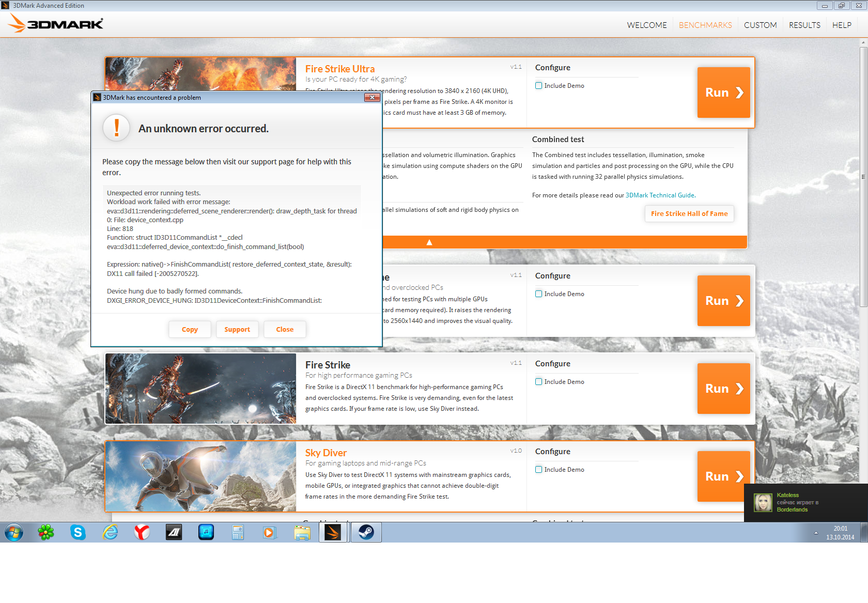
Task: Copy the error message with Copy button
Action: tap(190, 329)
